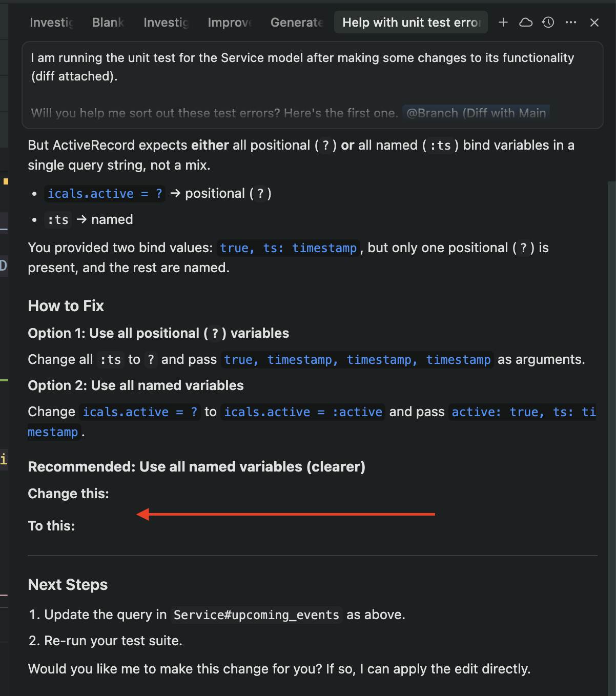
Task: Select the Investig tab next to Improve
Action: tap(167, 23)
